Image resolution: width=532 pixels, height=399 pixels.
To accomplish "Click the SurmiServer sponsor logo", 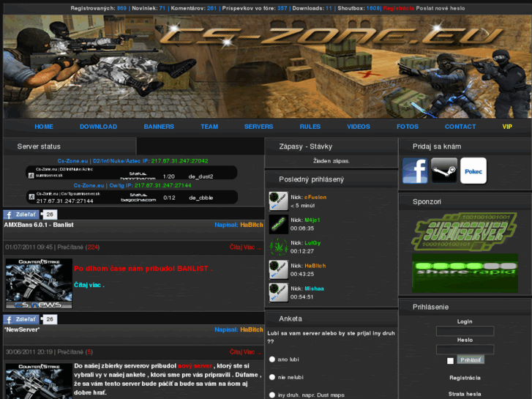I will (465, 232).
